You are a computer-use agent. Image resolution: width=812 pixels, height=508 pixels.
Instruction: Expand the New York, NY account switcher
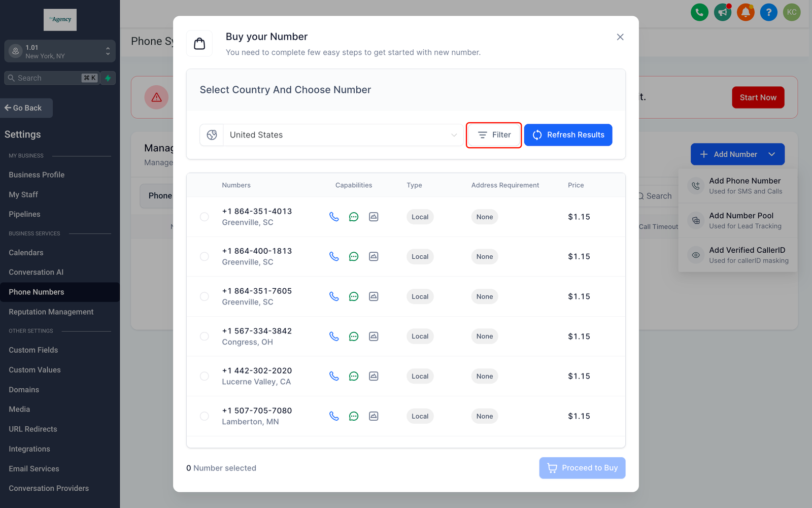coord(60,51)
